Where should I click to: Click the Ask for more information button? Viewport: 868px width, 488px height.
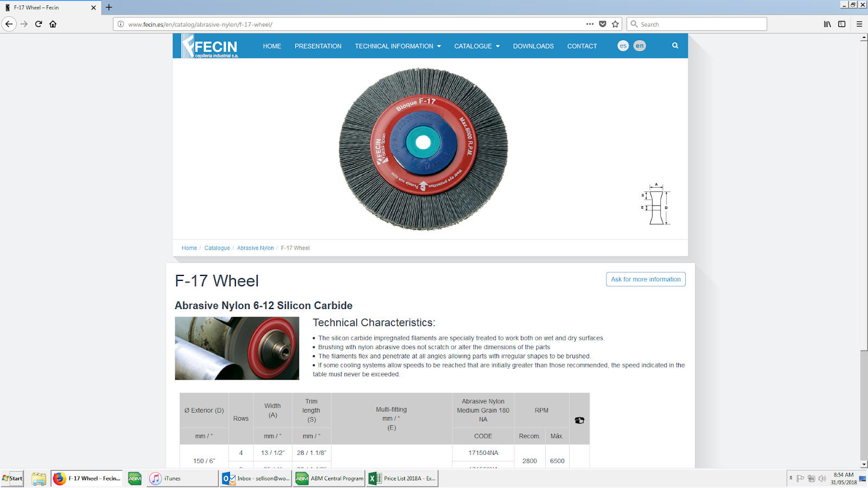tap(646, 279)
